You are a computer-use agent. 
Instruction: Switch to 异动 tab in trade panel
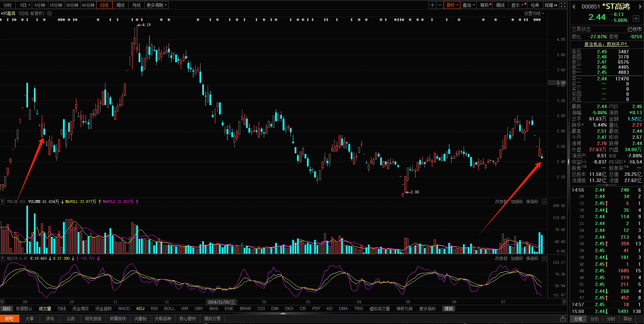pyautogui.click(x=628, y=319)
